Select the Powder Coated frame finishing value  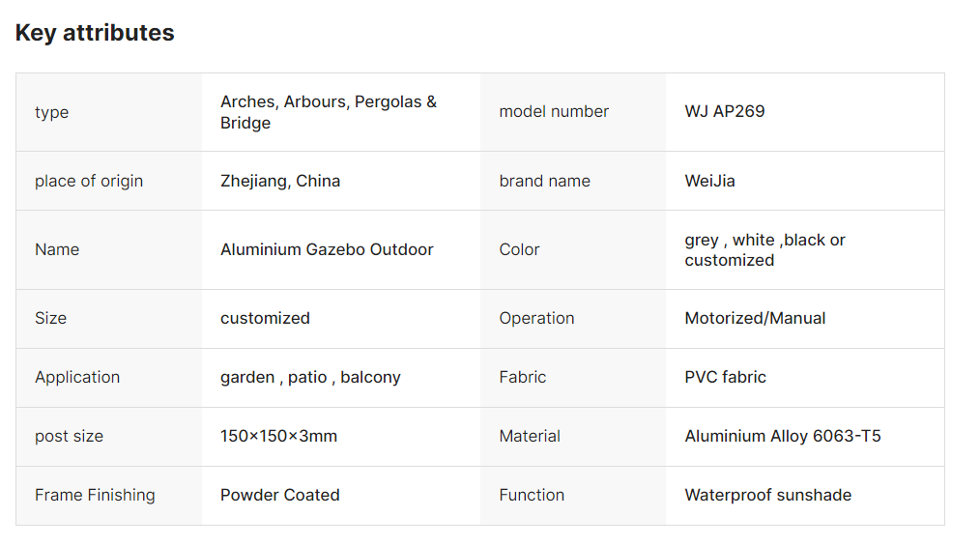(x=280, y=495)
